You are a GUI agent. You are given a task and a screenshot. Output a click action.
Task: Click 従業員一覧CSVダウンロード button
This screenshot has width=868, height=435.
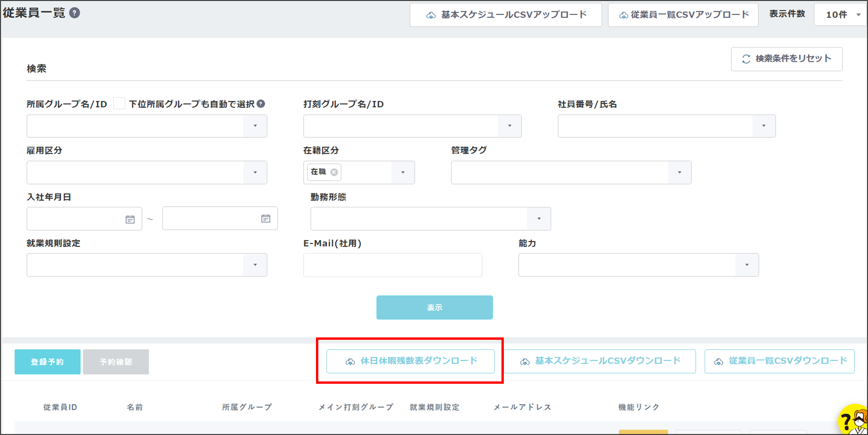point(779,361)
